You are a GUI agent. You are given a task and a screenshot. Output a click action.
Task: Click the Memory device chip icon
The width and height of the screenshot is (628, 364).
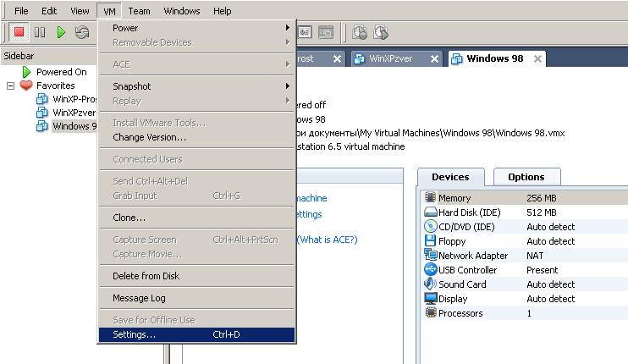[430, 197]
